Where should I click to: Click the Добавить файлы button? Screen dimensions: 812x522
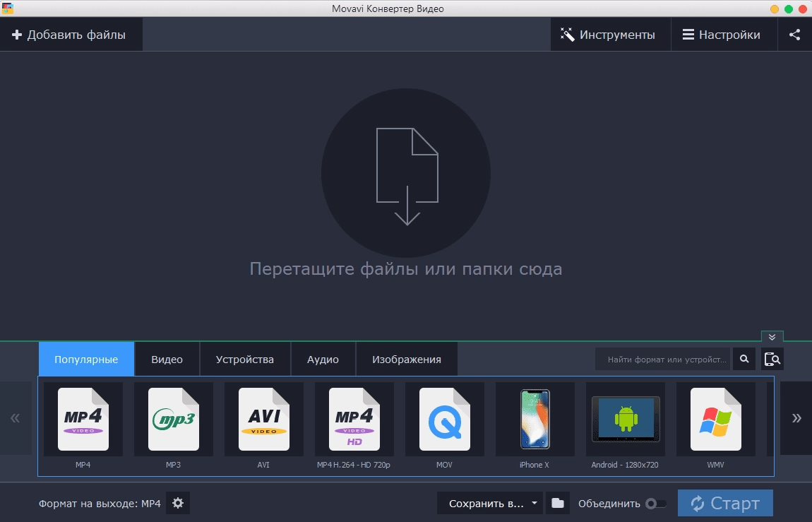click(71, 35)
